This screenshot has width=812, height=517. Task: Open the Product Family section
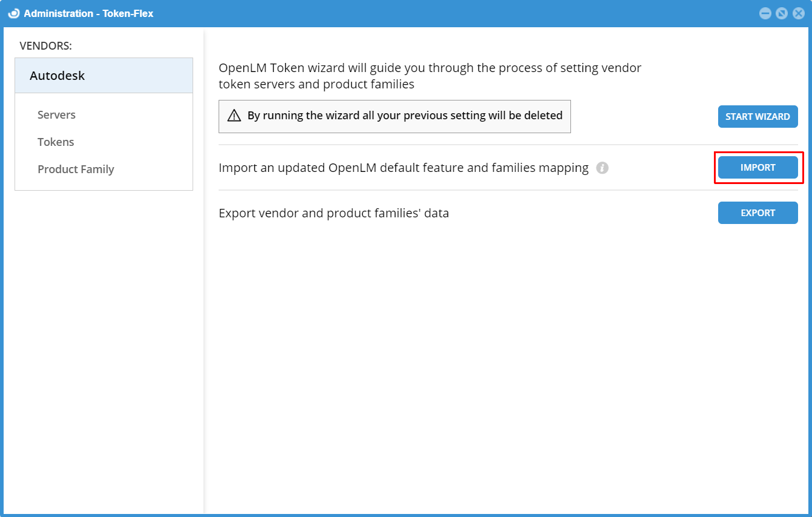coord(76,169)
